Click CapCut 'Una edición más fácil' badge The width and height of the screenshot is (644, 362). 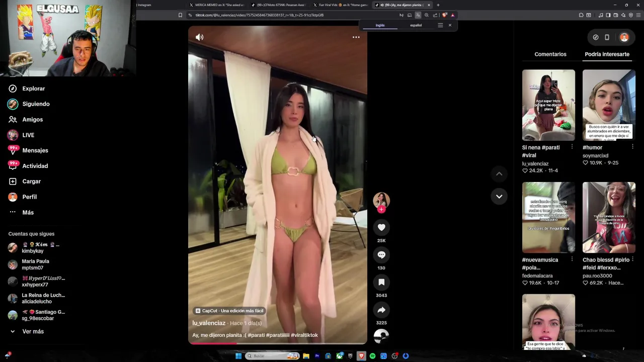point(229,311)
